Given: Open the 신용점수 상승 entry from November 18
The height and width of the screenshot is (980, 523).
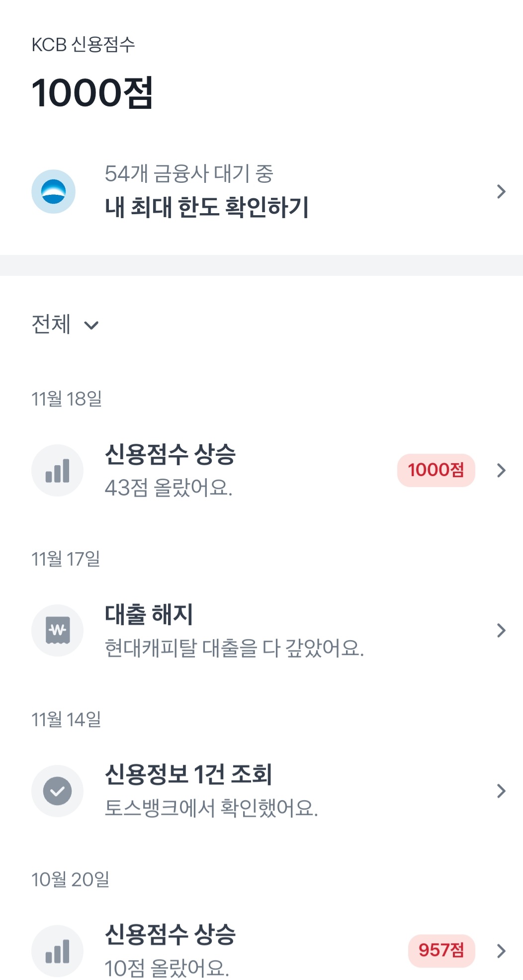Looking at the screenshot, I should coord(170,454).
